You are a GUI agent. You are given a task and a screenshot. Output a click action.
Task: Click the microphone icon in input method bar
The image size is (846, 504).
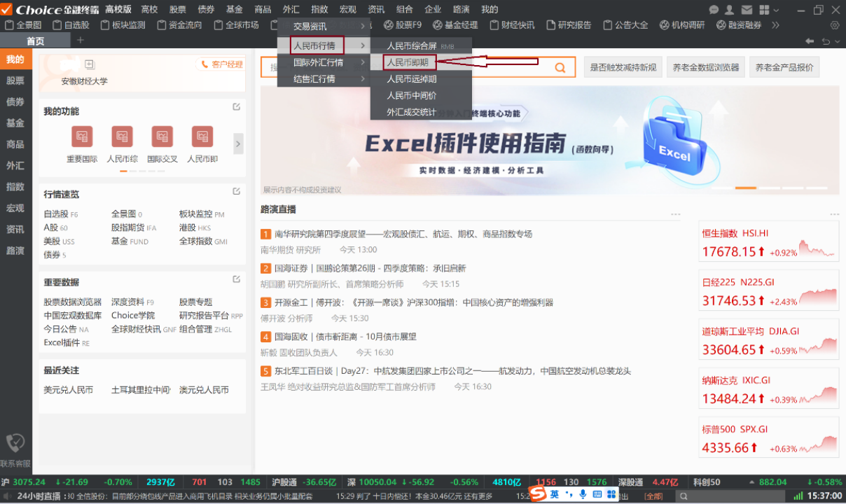click(583, 494)
